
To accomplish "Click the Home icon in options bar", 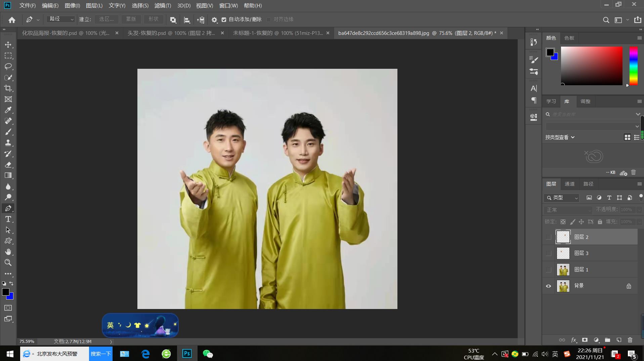I will 12,20.
